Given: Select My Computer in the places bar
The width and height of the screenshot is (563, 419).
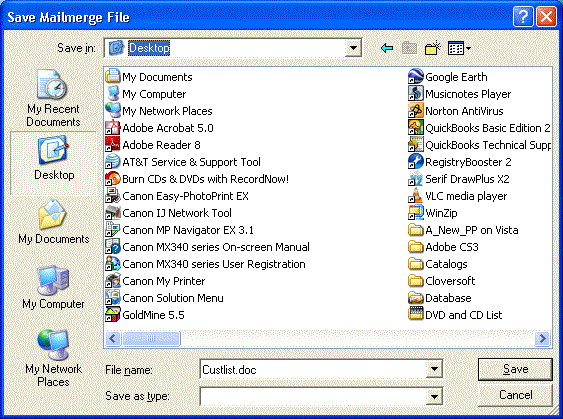Looking at the screenshot, I should [53, 287].
